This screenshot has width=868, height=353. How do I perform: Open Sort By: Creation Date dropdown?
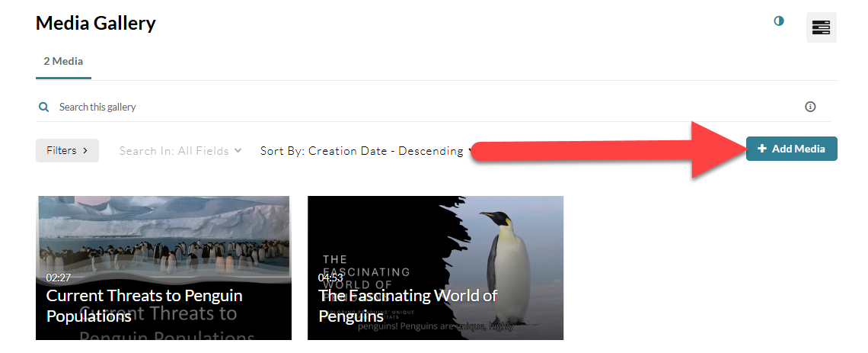(x=366, y=151)
